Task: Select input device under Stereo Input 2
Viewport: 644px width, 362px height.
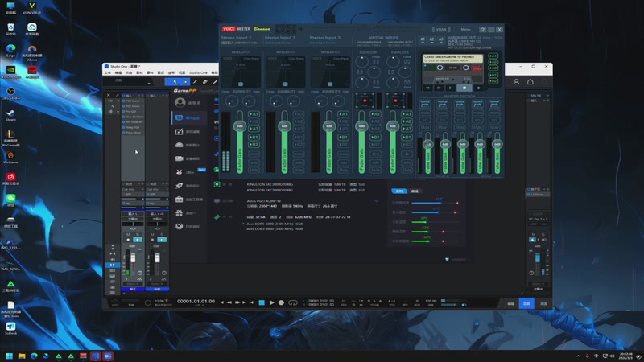Action: point(278,43)
